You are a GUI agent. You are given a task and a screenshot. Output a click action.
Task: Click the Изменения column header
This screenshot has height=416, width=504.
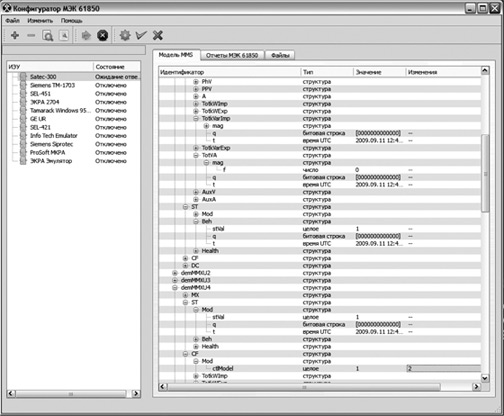tap(443, 72)
